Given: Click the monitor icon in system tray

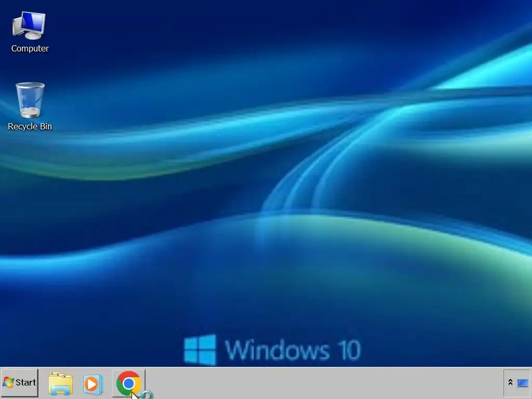Looking at the screenshot, I should click(x=523, y=383).
